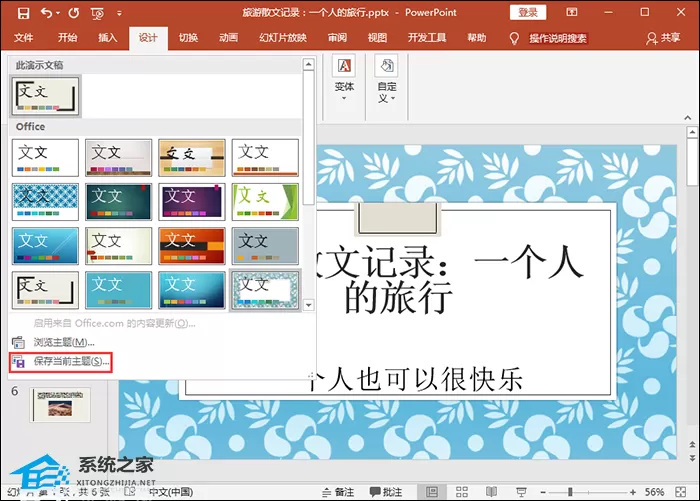Open the 文件 file menu
The height and width of the screenshot is (501, 700).
[23, 38]
